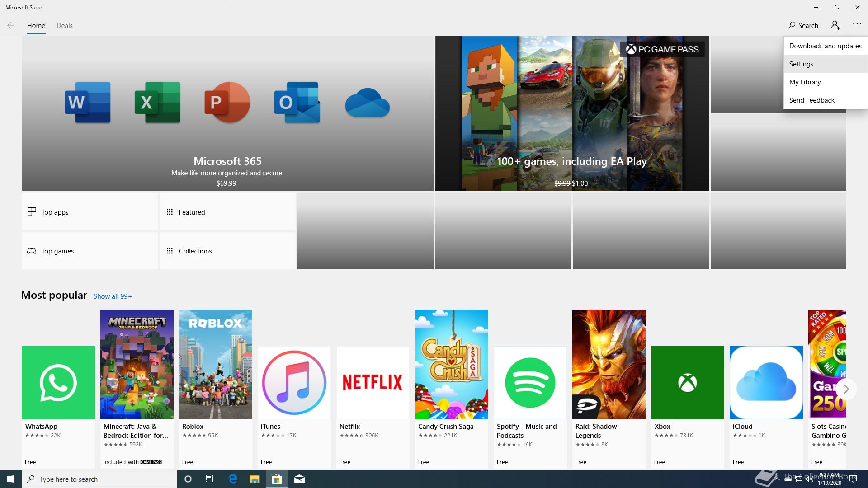This screenshot has height=488, width=868.
Task: Open Mail app from taskbar
Action: pos(299,479)
